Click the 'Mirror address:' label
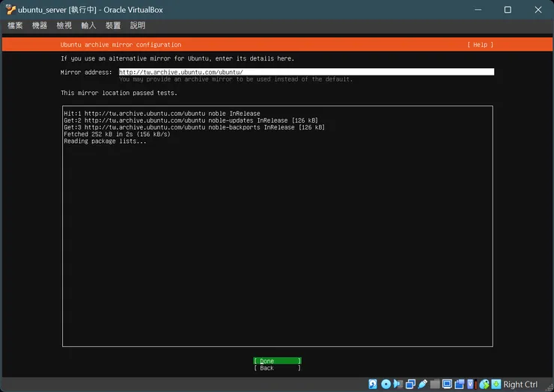Viewport: 554px width, 392px height. pyautogui.click(x=86, y=72)
